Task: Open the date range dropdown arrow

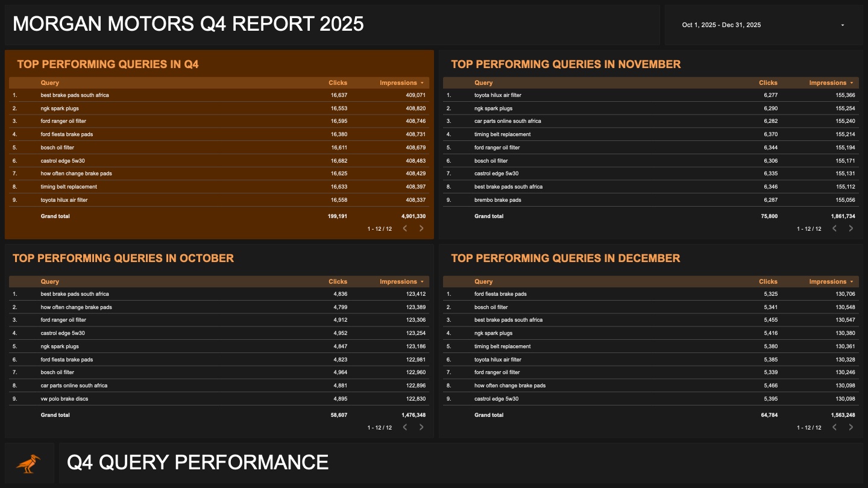Action: click(x=842, y=25)
